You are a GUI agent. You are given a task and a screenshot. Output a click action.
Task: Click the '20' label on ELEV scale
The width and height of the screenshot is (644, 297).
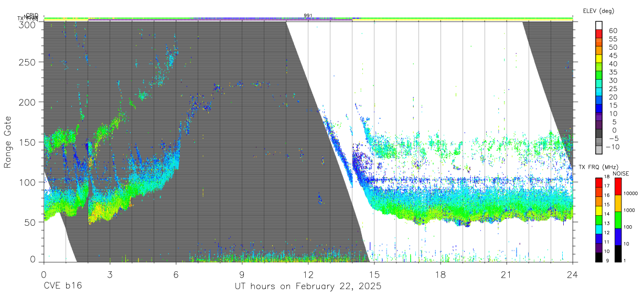[613, 97]
